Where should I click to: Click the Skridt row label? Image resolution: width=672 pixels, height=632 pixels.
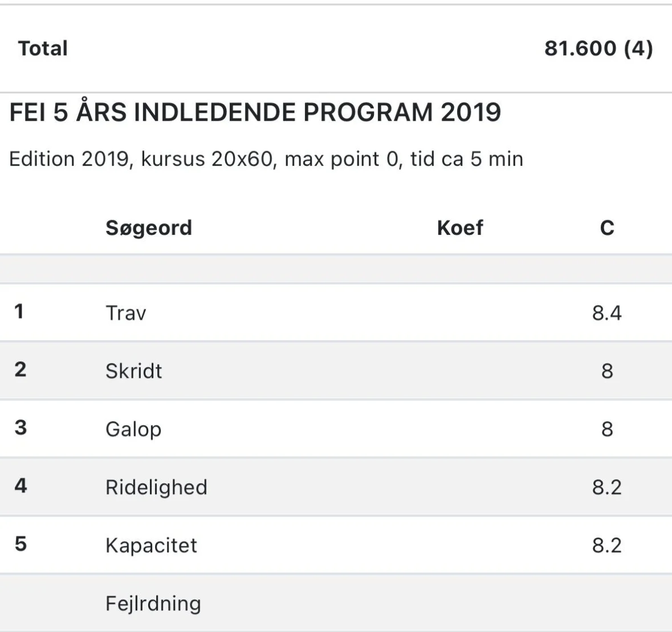(134, 371)
